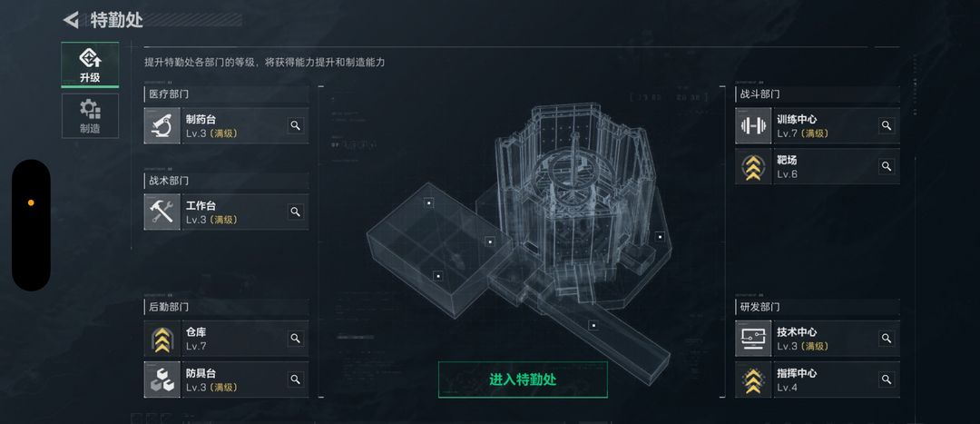The width and height of the screenshot is (980, 424).
Task: Click the 制药台 microscope icon
Action: click(162, 125)
